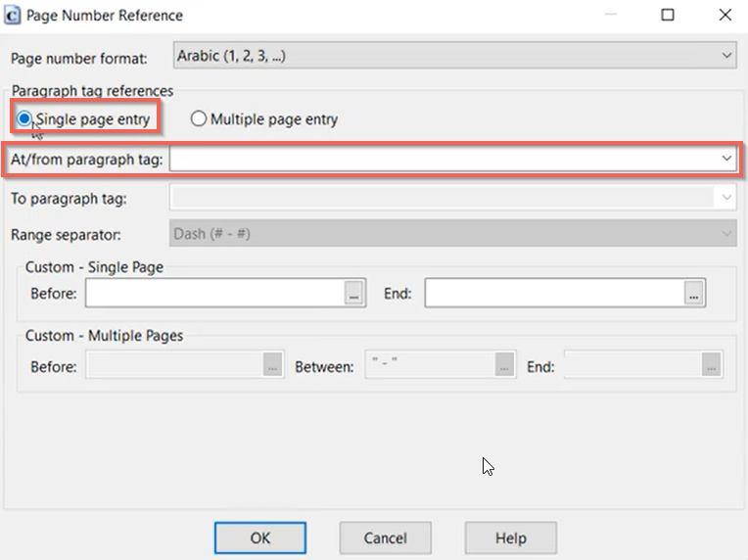
Task: Click the Multiple Pages Before field
Action: [x=174, y=365]
